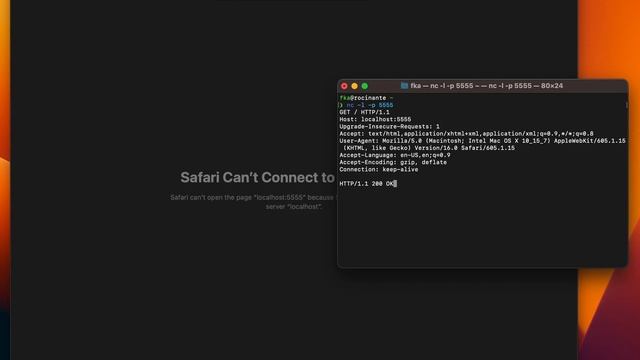
Task: Click the 'GET / HTTP/1.1' line
Action: click(364, 112)
